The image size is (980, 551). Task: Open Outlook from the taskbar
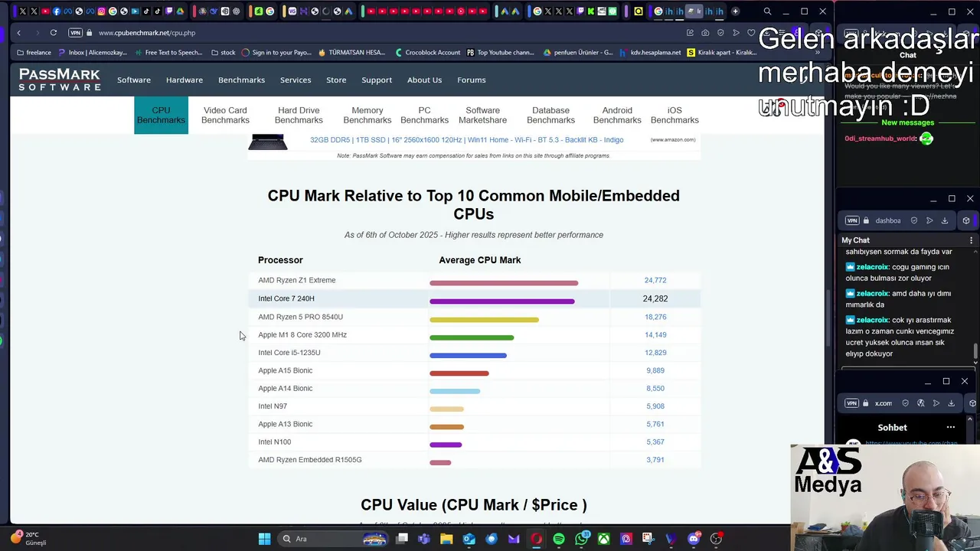point(469,539)
